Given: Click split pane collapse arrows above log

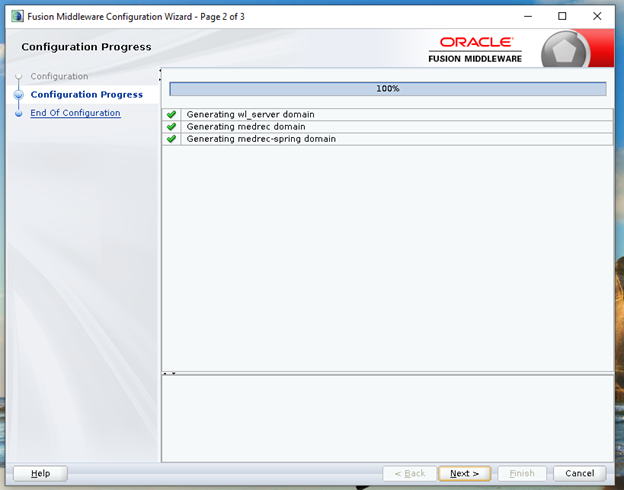Looking at the screenshot, I should click(x=169, y=373).
